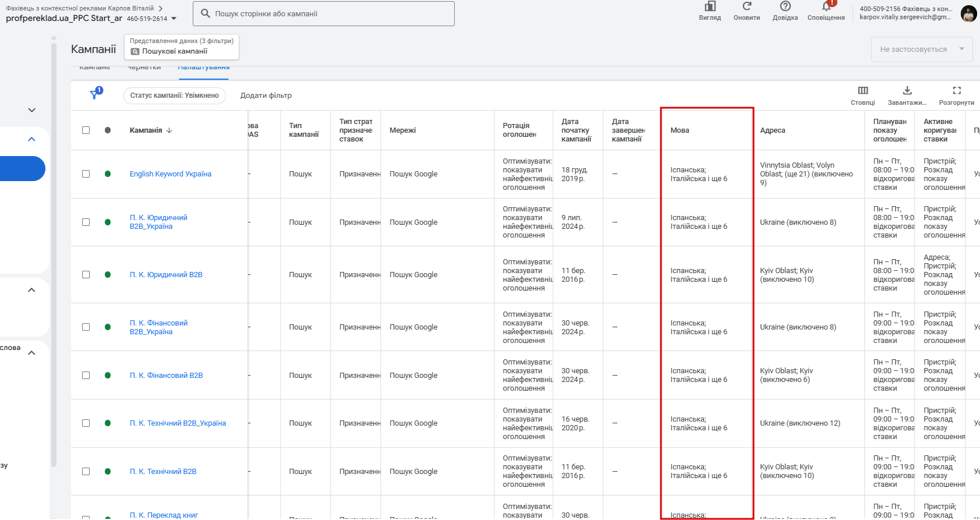This screenshot has height=520, width=980.
Task: Click the Завантажити download icon
Action: 907,90
